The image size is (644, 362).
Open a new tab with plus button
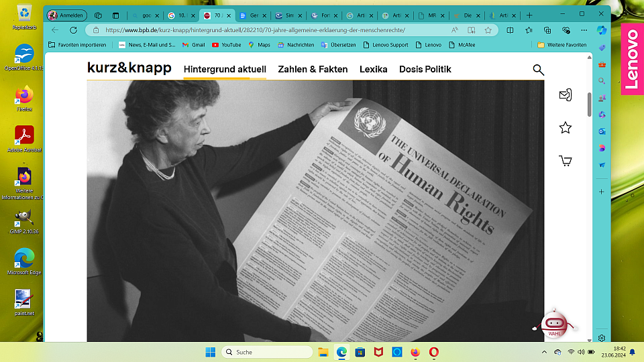pyautogui.click(x=529, y=15)
